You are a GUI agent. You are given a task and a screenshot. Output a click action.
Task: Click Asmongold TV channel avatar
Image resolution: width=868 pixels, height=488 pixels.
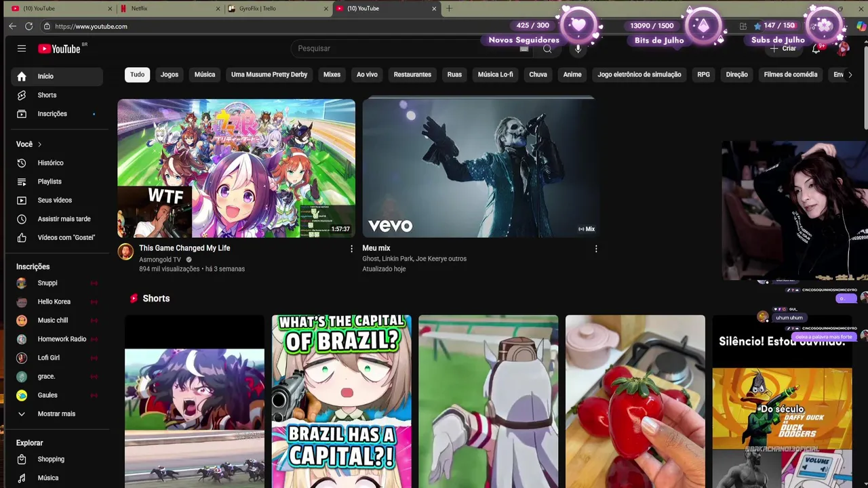[125, 252]
